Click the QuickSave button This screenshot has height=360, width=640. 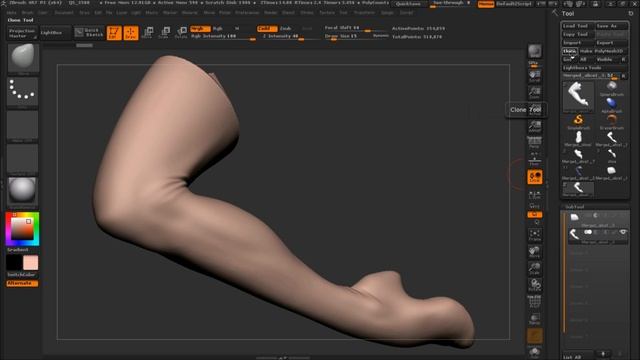pyautogui.click(x=409, y=4)
